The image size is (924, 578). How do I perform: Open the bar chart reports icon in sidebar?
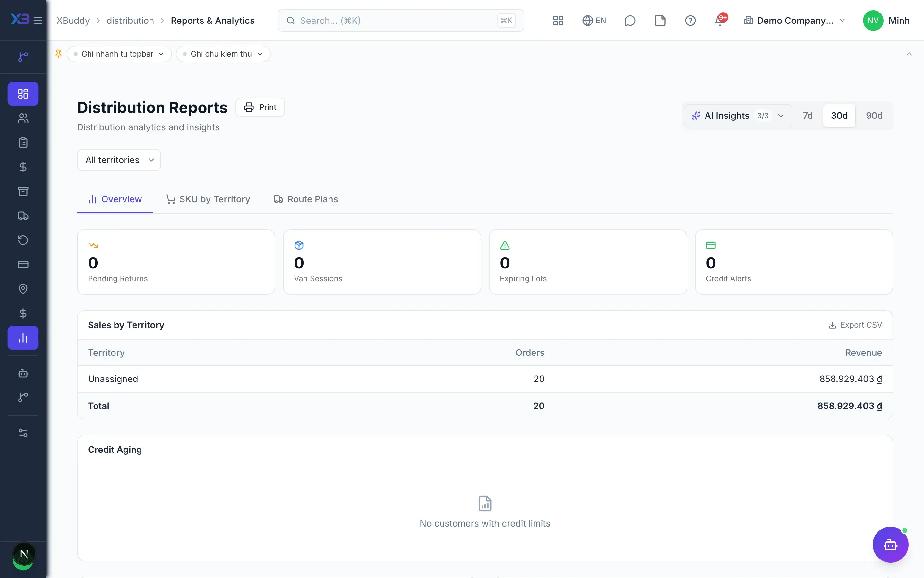pyautogui.click(x=23, y=338)
